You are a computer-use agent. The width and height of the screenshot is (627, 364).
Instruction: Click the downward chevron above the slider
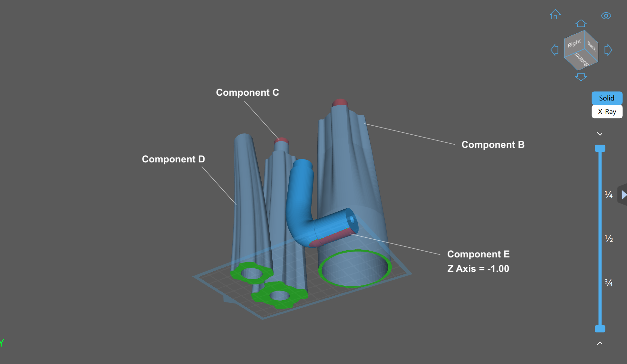(x=599, y=134)
